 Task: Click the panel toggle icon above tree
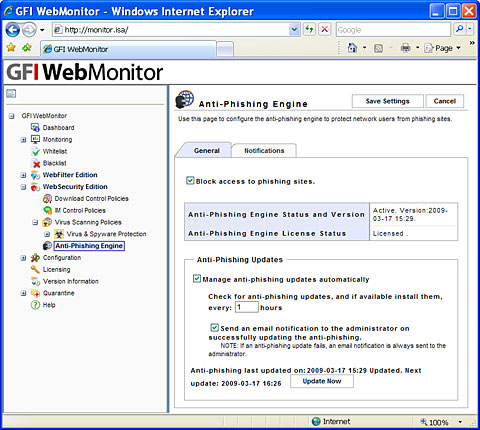[11, 94]
